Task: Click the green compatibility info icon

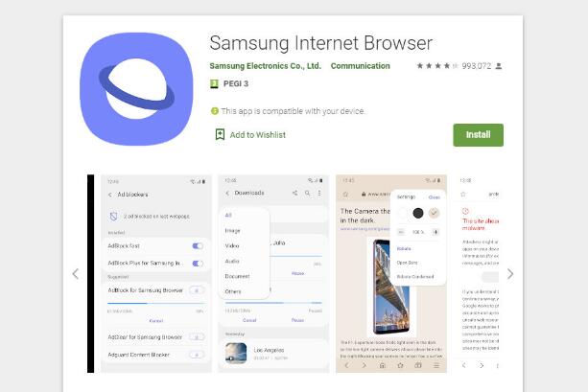Action: point(215,111)
